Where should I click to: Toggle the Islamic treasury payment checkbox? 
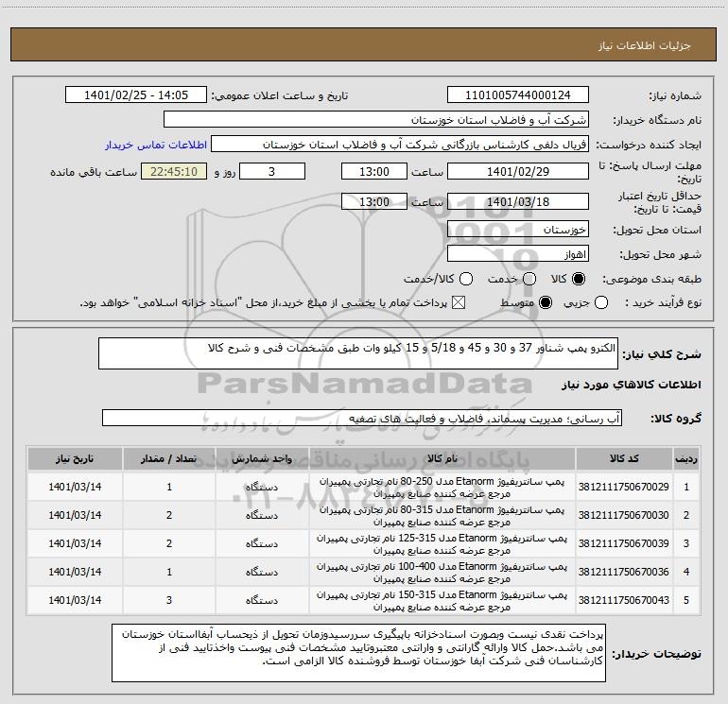pyautogui.click(x=459, y=302)
